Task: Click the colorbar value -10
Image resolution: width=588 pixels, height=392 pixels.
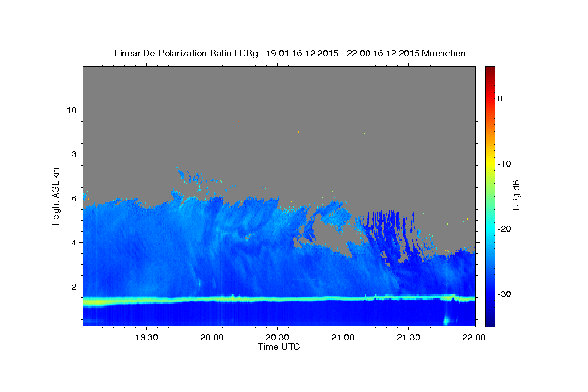Action: 505,164
